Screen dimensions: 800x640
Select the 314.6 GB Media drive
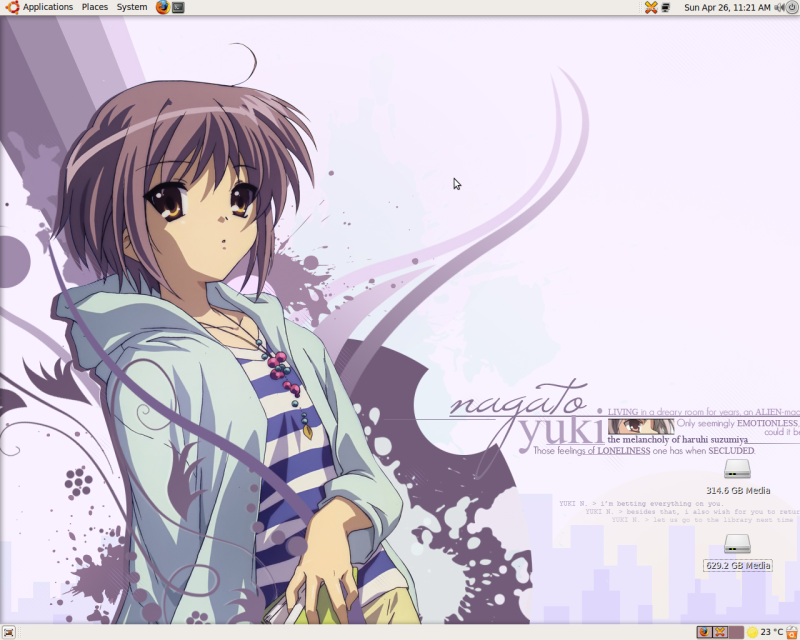pos(738,478)
